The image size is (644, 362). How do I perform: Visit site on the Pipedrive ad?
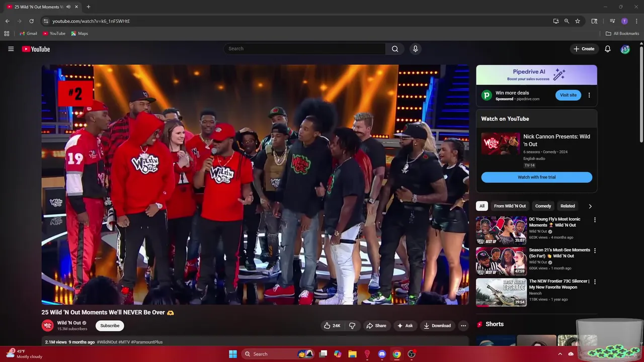[568, 95]
